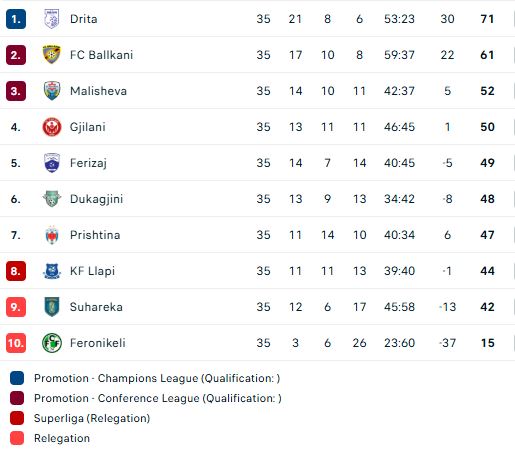Viewport: 515px width, 457px height.
Task: Click the Drita club crest icon
Action: tap(52, 19)
